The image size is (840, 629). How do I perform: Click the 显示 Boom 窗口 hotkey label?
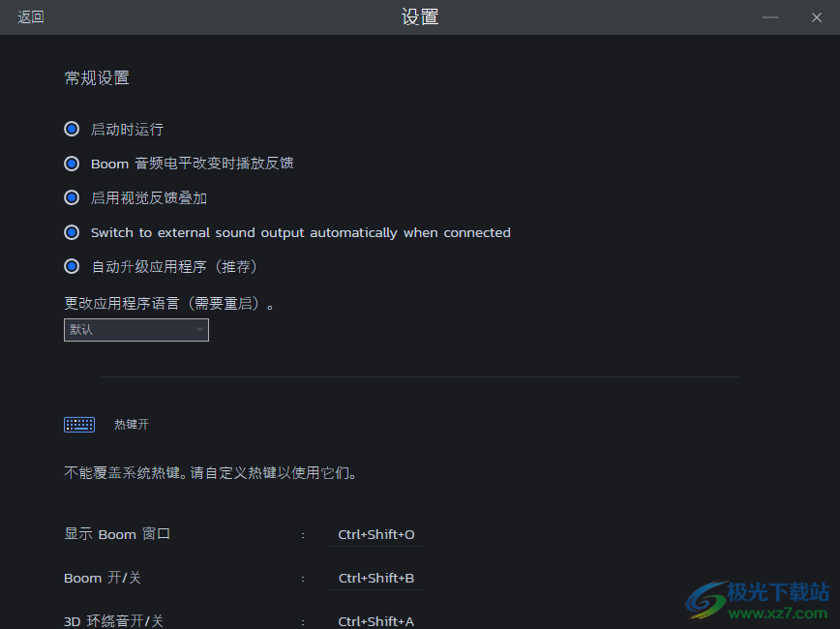pyautogui.click(x=117, y=533)
